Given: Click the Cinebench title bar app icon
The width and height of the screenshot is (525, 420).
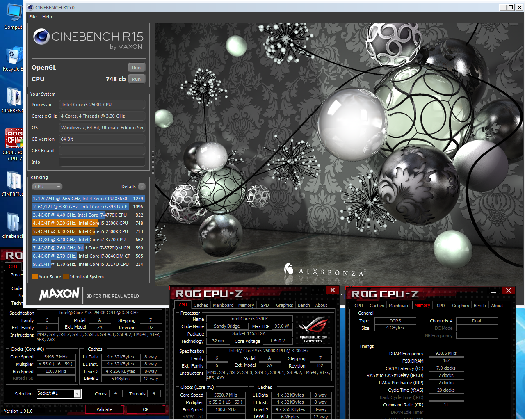Looking at the screenshot, I should pyautogui.click(x=30, y=7).
